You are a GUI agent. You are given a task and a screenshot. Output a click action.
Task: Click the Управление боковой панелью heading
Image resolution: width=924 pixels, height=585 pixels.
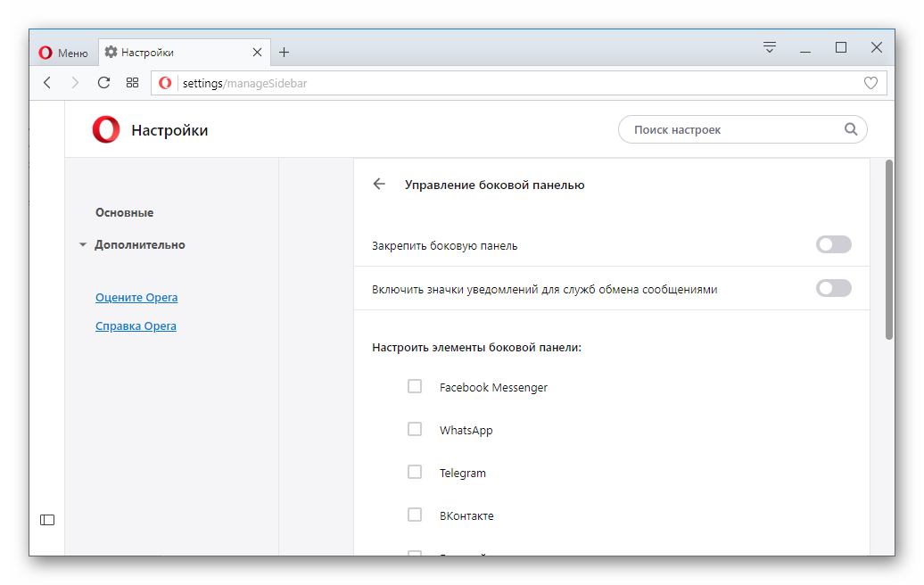[x=494, y=185]
